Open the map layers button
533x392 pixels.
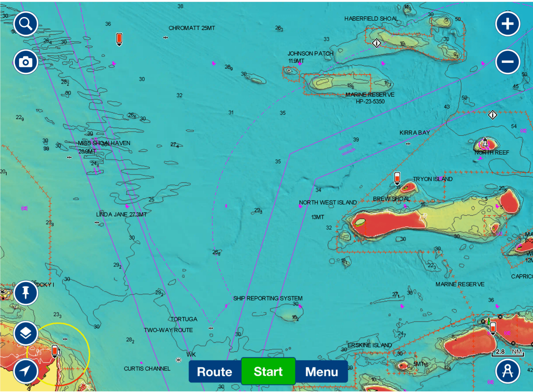point(26,333)
